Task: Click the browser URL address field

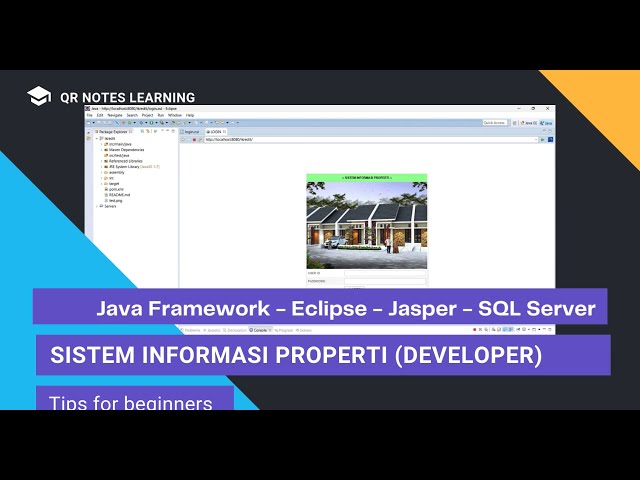Action: 369,140
